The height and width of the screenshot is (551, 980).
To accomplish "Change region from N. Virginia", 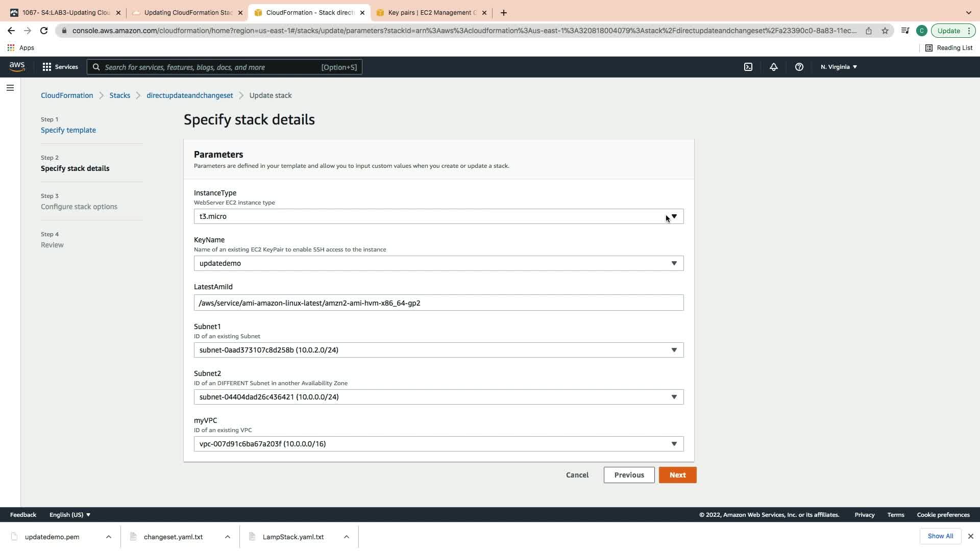I will (x=839, y=67).
